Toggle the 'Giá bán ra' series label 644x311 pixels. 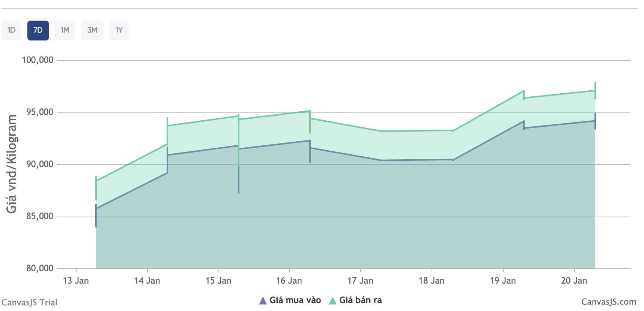pyautogui.click(x=360, y=300)
